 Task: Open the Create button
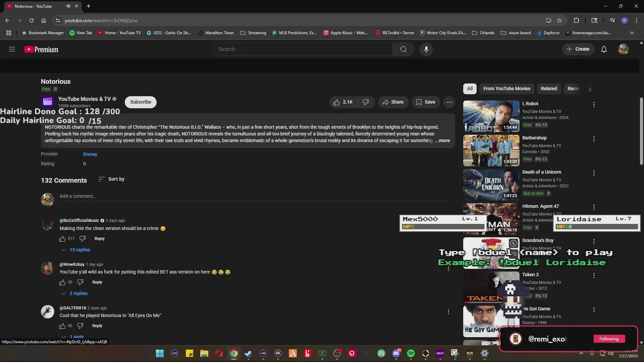(578, 49)
